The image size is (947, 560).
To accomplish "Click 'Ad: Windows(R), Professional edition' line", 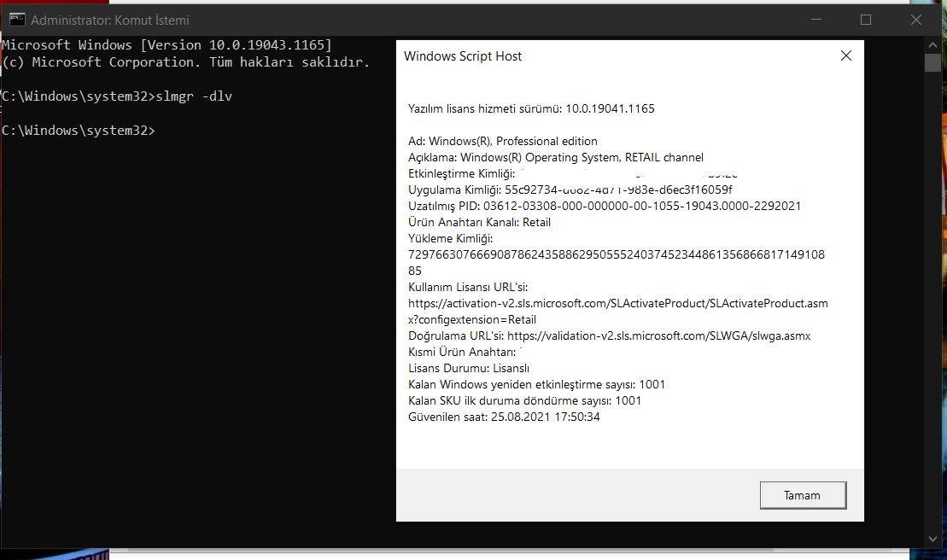I will tap(502, 141).
